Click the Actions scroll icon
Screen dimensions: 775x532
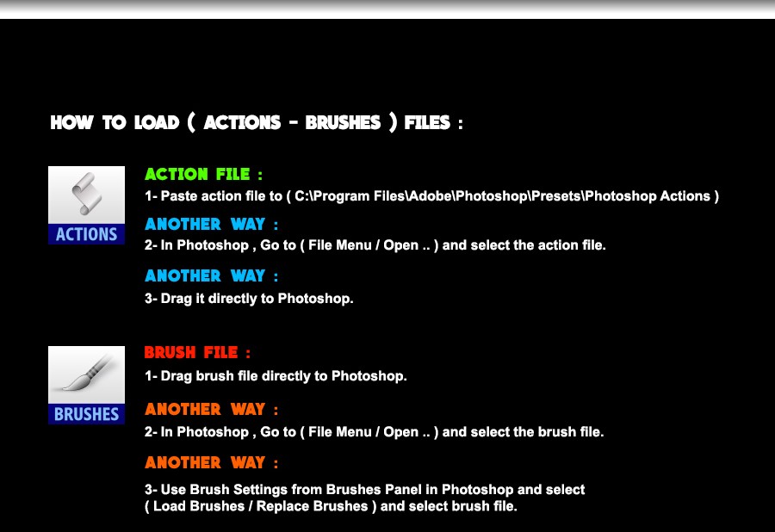pos(86,205)
